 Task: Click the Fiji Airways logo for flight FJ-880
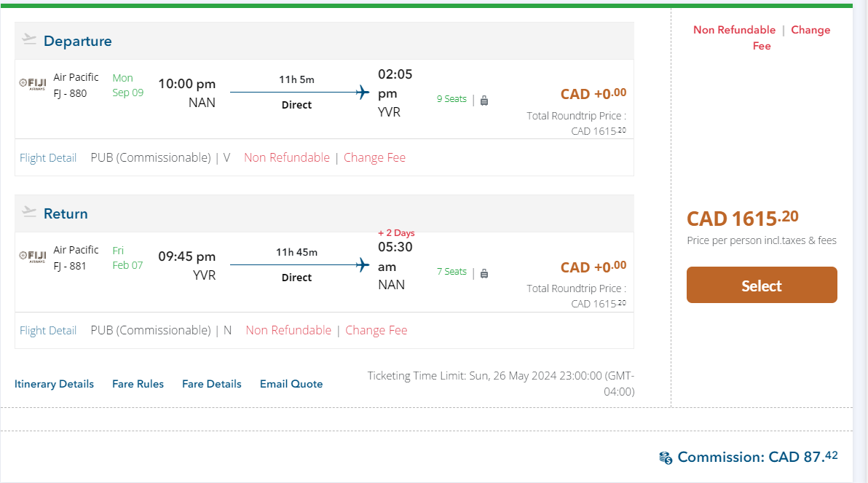point(32,84)
